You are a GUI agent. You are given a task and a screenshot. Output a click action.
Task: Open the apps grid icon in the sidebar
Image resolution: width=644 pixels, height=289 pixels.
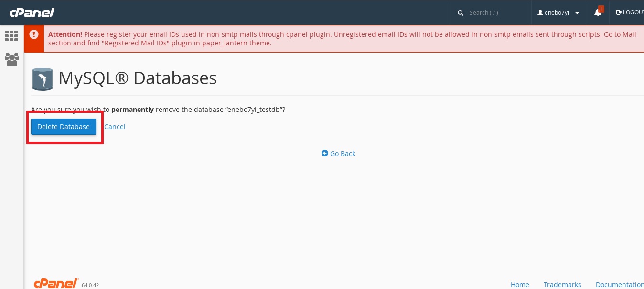[11, 36]
